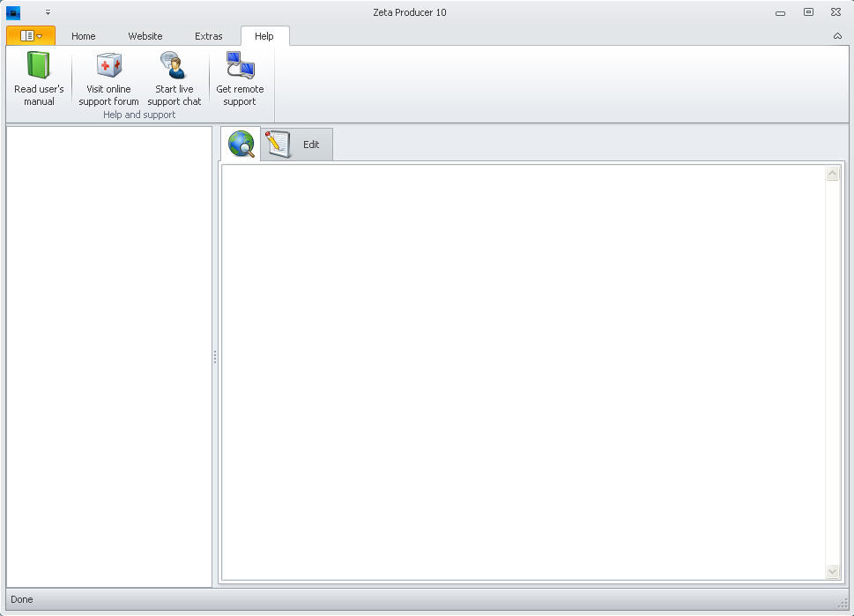854x616 pixels.
Task: Close the Zeta Producer window
Action: pos(836,12)
